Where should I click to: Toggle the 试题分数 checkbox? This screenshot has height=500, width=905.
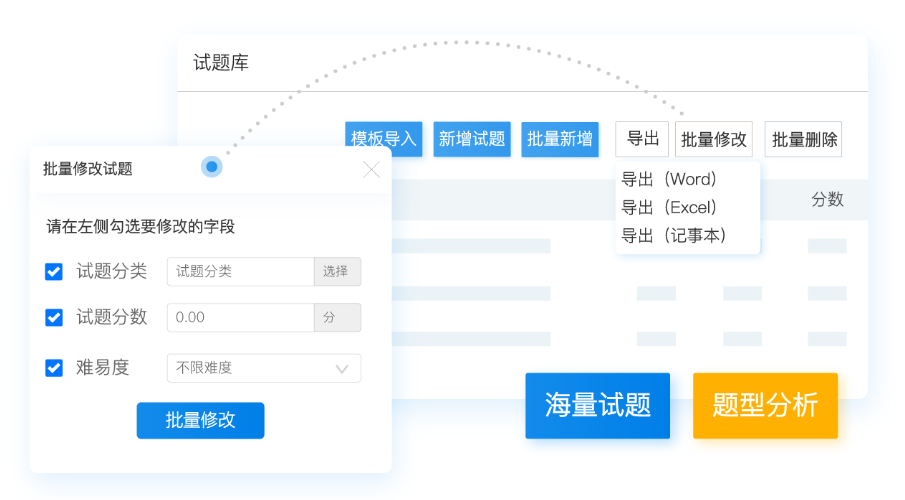click(x=54, y=318)
